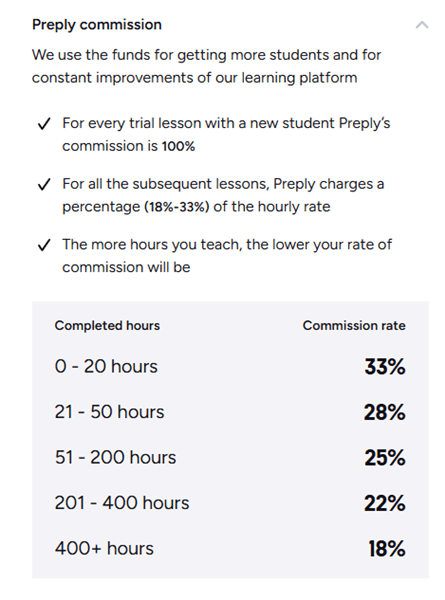The width and height of the screenshot is (445, 600).
Task: Click checkmark beside trial lesson commission
Action: click(x=44, y=124)
